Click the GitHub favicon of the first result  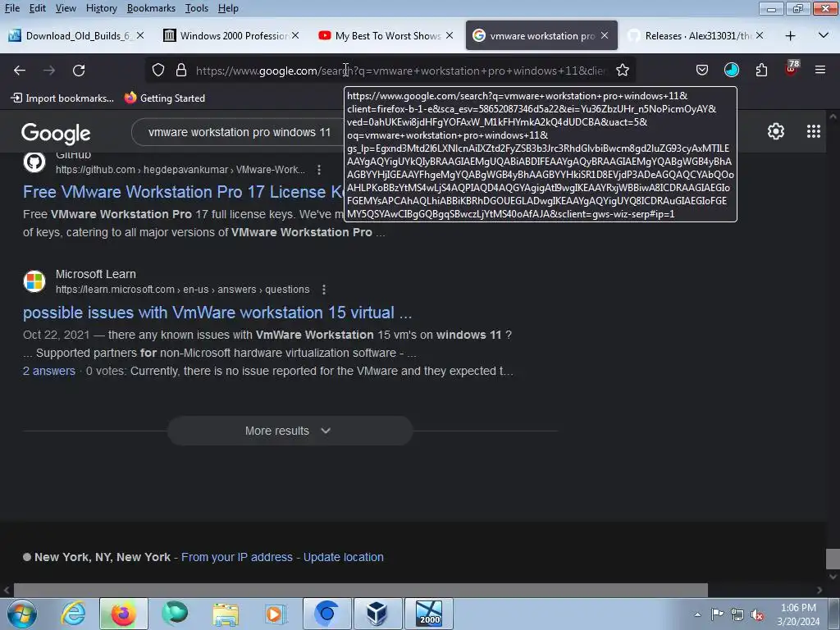click(x=34, y=162)
